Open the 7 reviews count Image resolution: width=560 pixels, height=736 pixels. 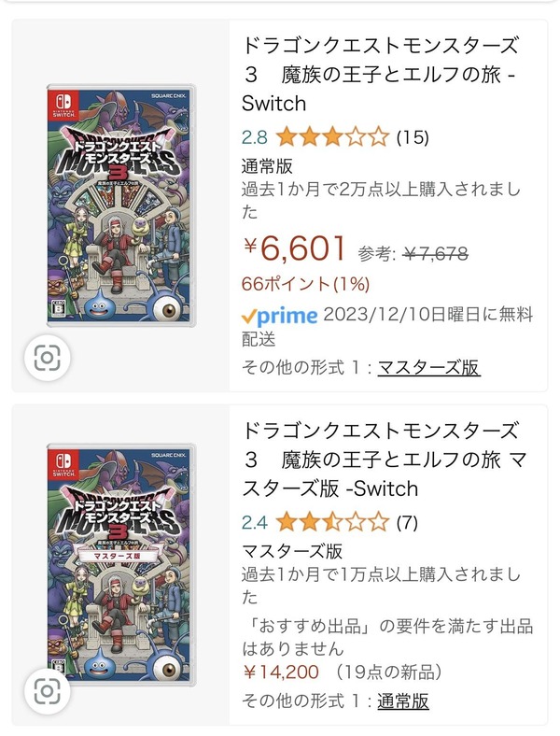[407, 521]
